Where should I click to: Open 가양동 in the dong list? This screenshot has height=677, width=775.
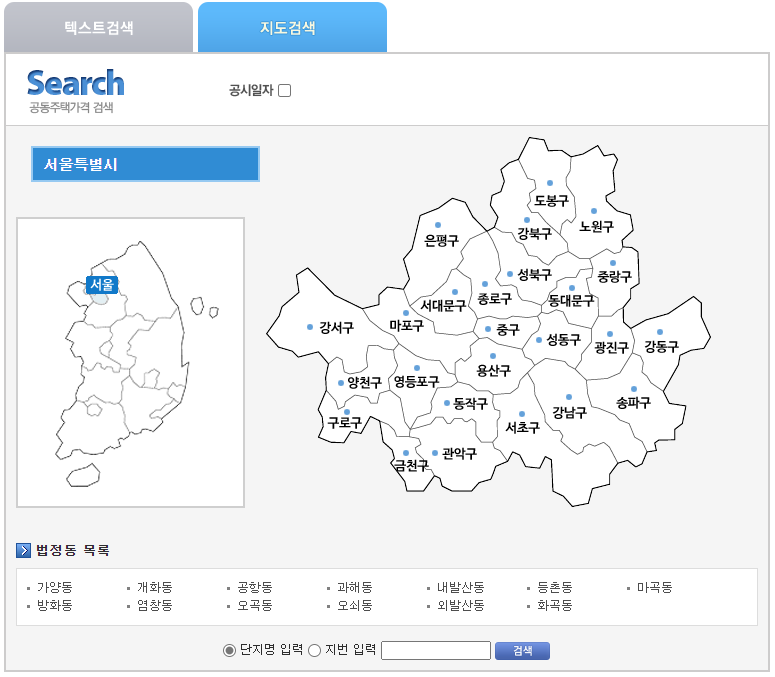click(54, 587)
